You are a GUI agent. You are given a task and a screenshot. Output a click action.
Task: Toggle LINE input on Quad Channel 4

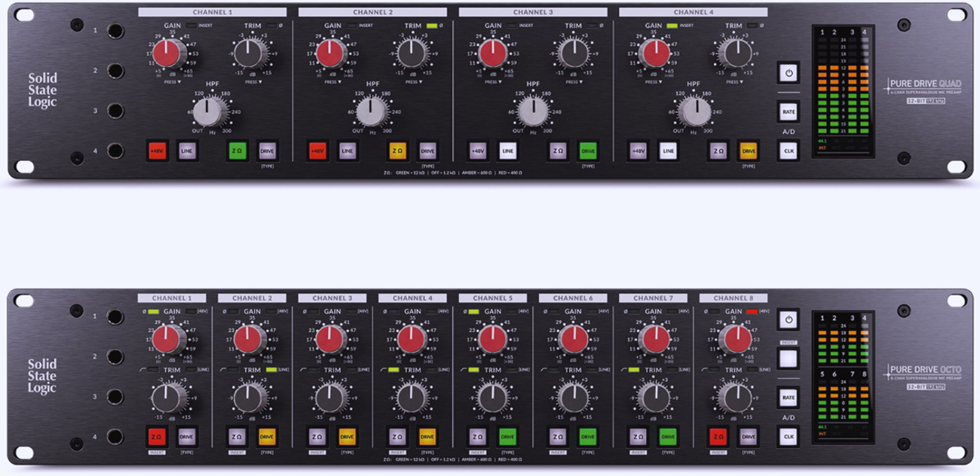668,151
